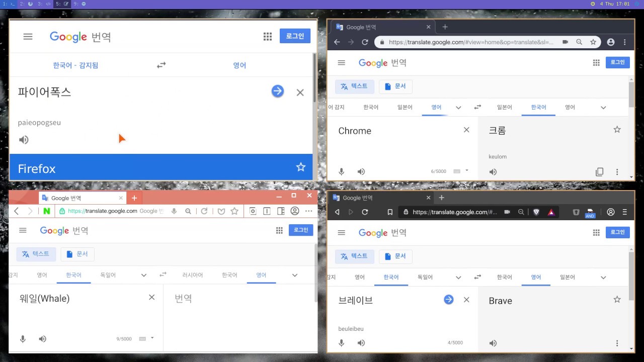644x362 pixels.
Task: Click blue translate arrow next to 파이어폭스
Action: click(x=278, y=91)
